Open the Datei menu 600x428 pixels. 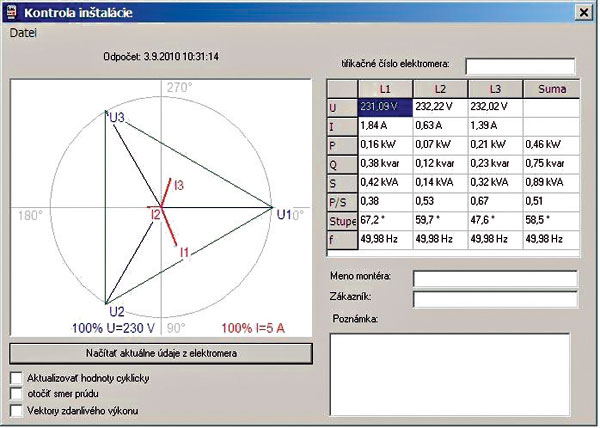click(23, 33)
